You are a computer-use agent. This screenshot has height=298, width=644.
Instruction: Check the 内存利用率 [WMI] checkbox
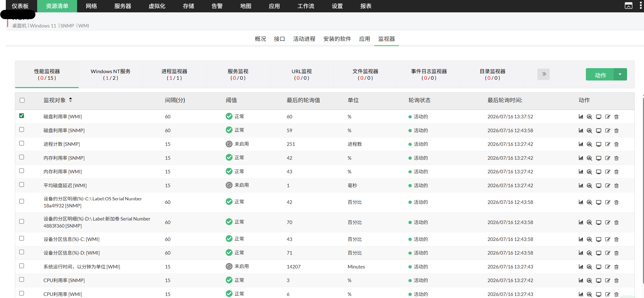click(x=22, y=171)
